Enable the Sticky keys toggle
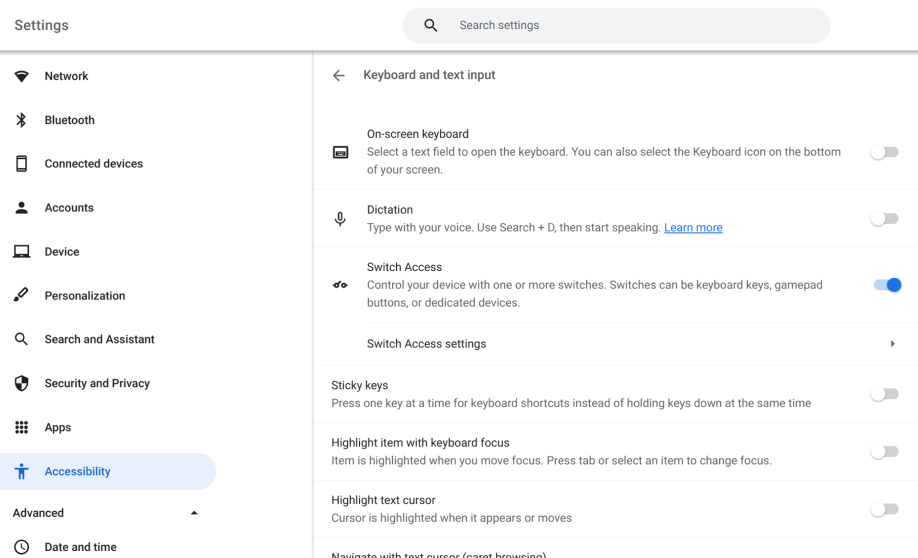This screenshot has width=918, height=558. 885,394
